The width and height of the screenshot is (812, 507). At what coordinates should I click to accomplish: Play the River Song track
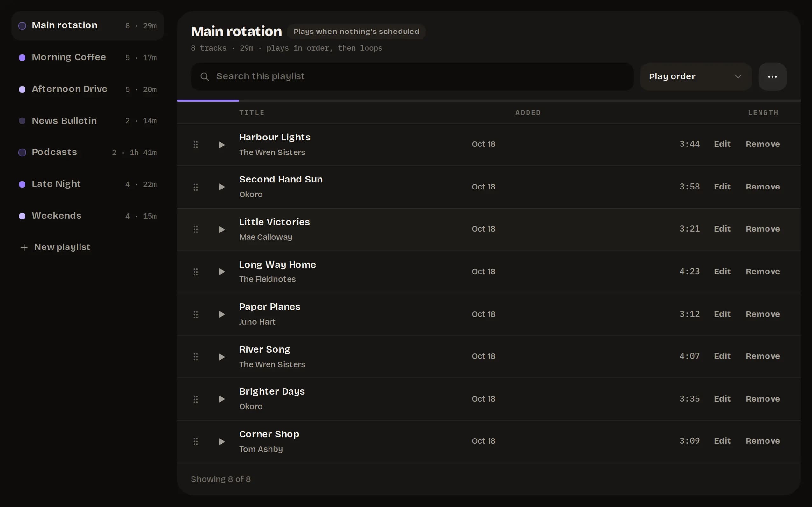click(221, 357)
